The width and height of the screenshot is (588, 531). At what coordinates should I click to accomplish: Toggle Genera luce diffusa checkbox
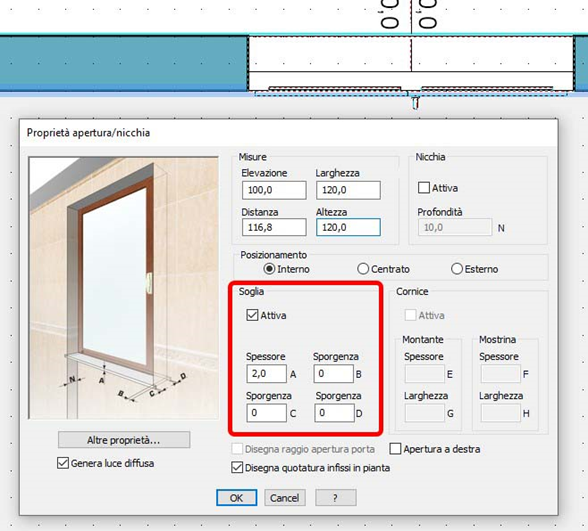point(63,463)
